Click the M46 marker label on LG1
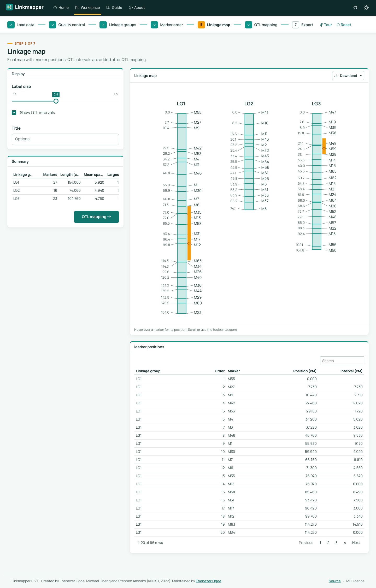 198,173
